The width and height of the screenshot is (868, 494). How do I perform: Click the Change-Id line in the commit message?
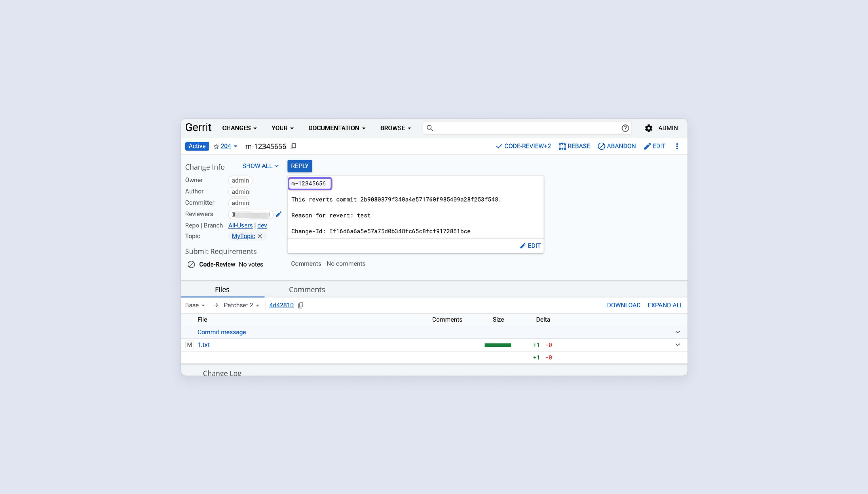click(381, 231)
